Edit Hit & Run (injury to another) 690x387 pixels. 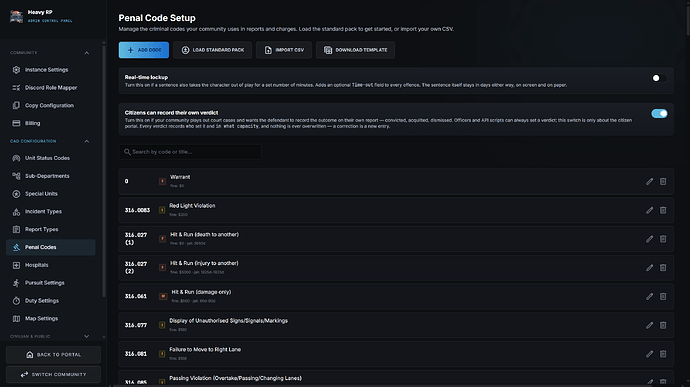649,268
